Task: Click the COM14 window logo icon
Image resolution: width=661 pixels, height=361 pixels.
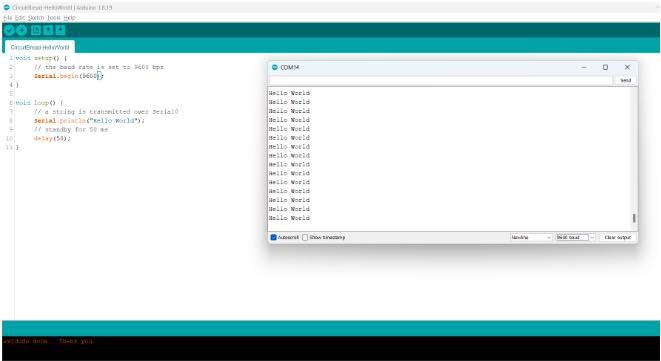Action: pyautogui.click(x=275, y=67)
